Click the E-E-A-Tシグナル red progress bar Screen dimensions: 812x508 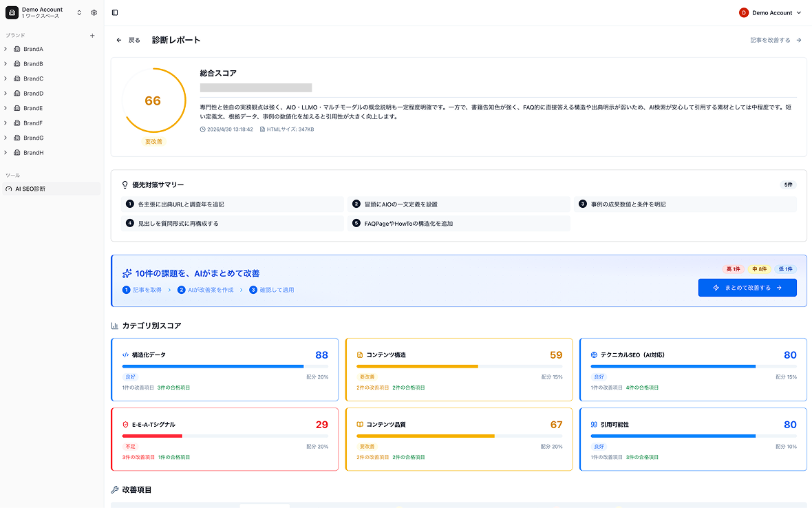point(225,436)
